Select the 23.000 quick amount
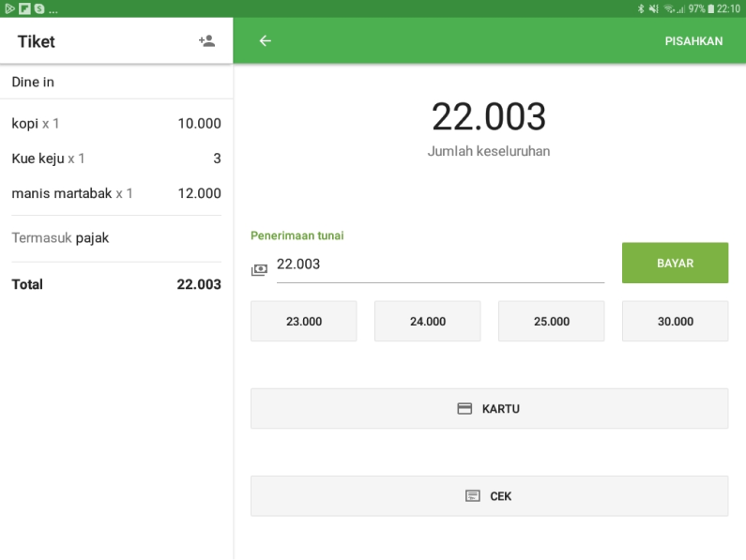 tap(303, 321)
